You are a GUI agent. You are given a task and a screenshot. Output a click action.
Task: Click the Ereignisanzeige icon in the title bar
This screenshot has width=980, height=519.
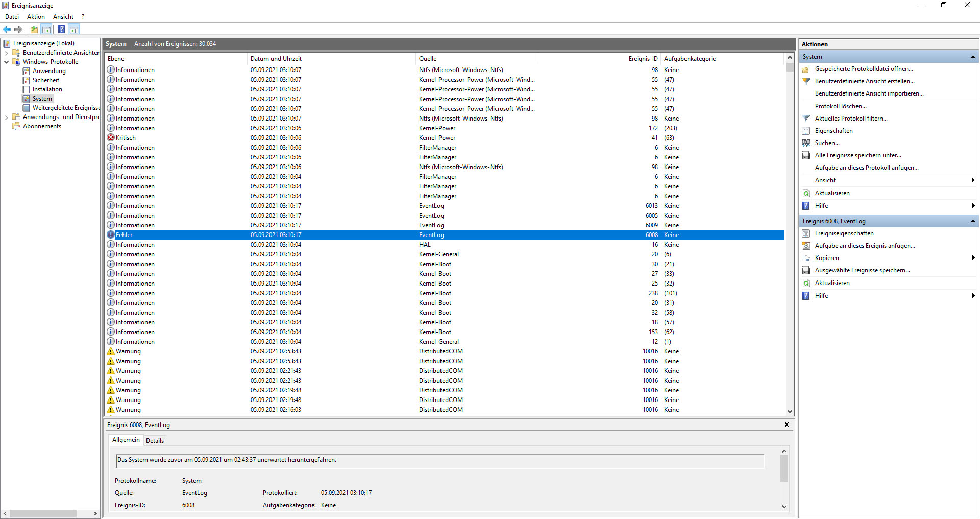pyautogui.click(x=6, y=6)
